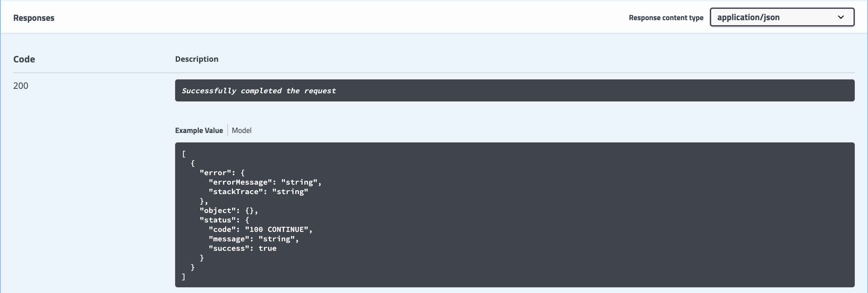Click the chevron arrow beside application/json
Screen dimensions: 868x293
click(x=841, y=17)
